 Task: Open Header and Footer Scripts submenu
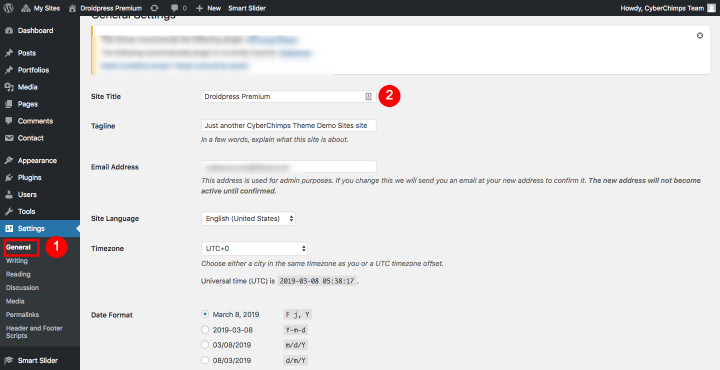[x=34, y=332]
